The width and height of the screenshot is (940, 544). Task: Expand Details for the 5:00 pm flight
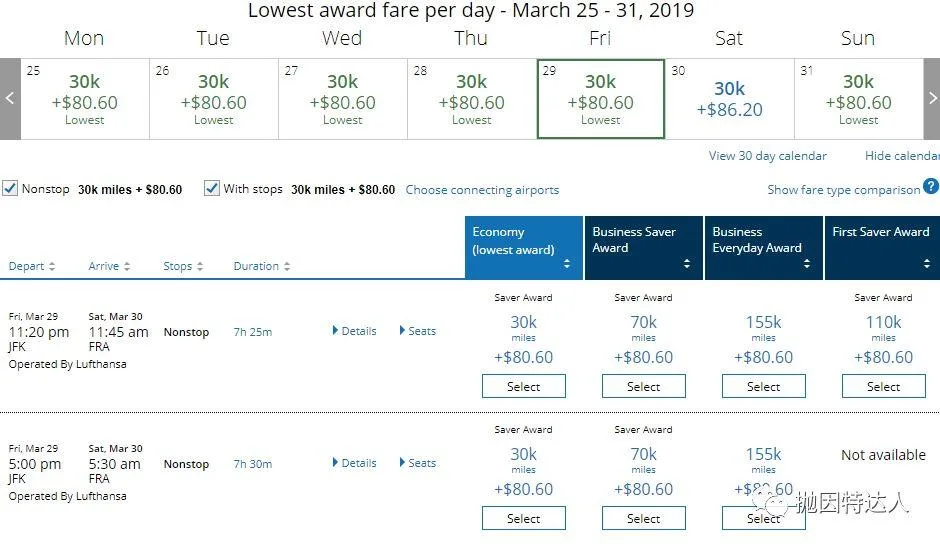click(x=355, y=463)
